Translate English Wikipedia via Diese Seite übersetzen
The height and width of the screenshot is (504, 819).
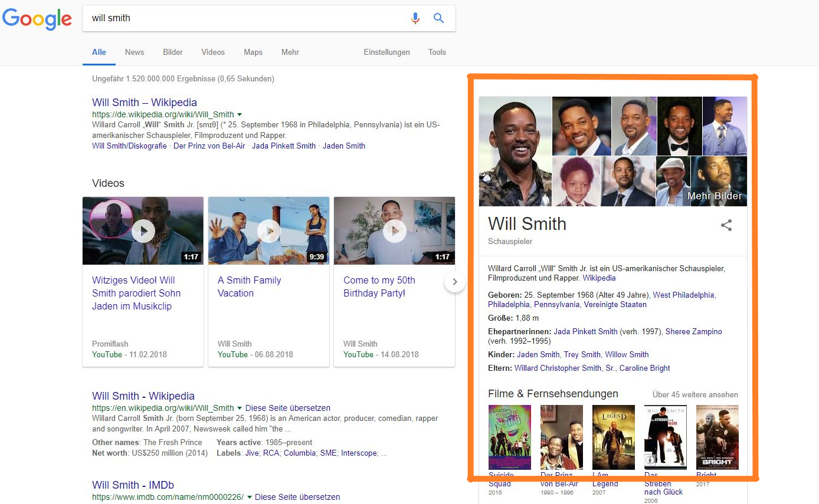(x=288, y=408)
